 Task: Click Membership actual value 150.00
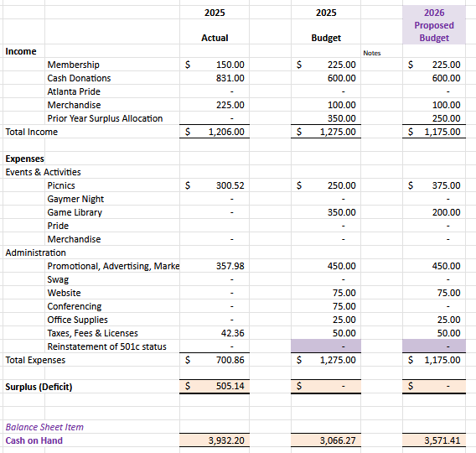click(x=230, y=65)
